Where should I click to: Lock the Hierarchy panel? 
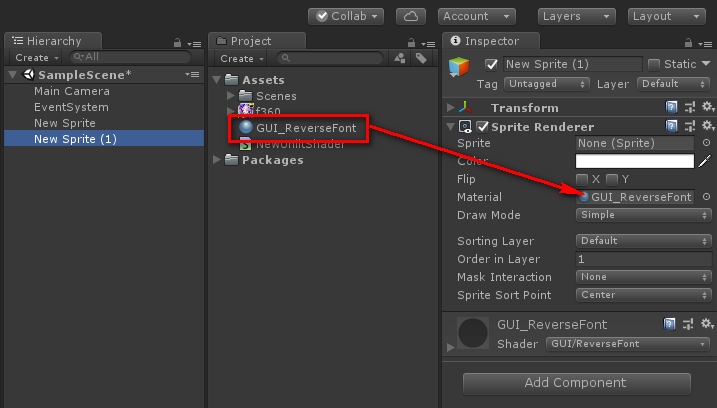point(177,43)
